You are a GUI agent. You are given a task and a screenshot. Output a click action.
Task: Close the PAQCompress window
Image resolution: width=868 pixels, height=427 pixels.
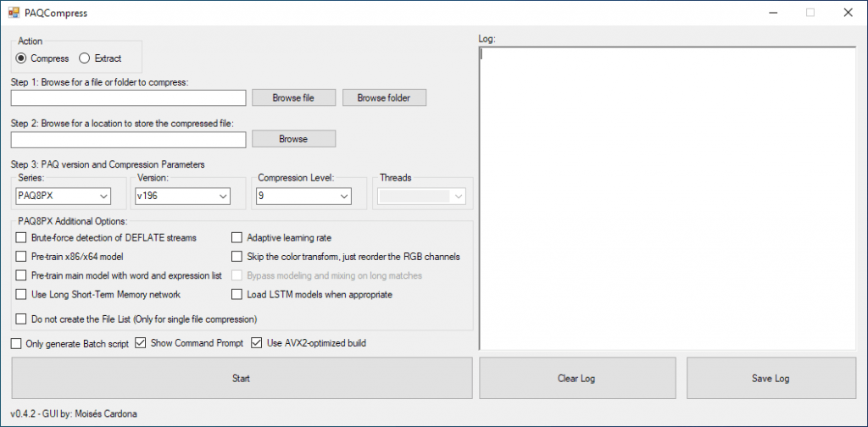848,13
